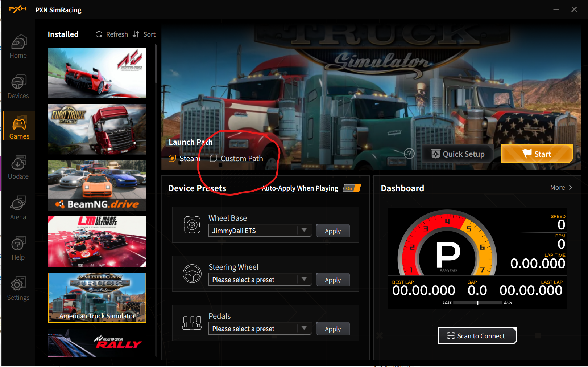
Task: Click the Refresh installed games icon
Action: pos(99,34)
